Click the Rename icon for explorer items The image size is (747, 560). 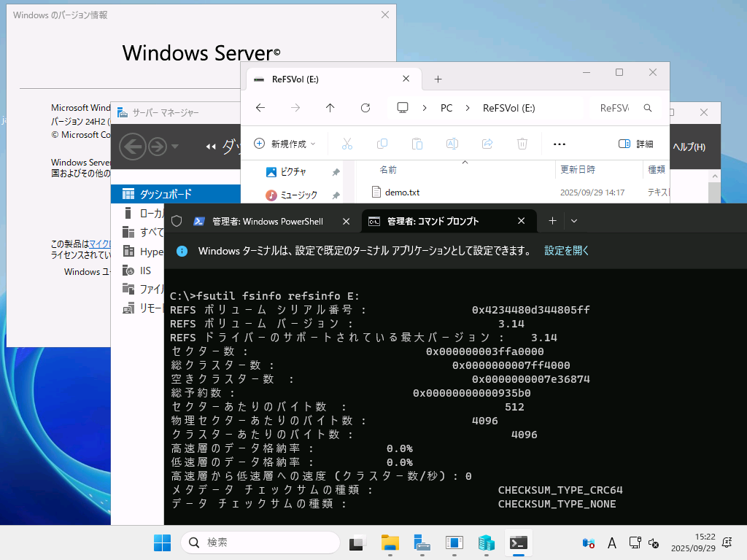click(452, 144)
